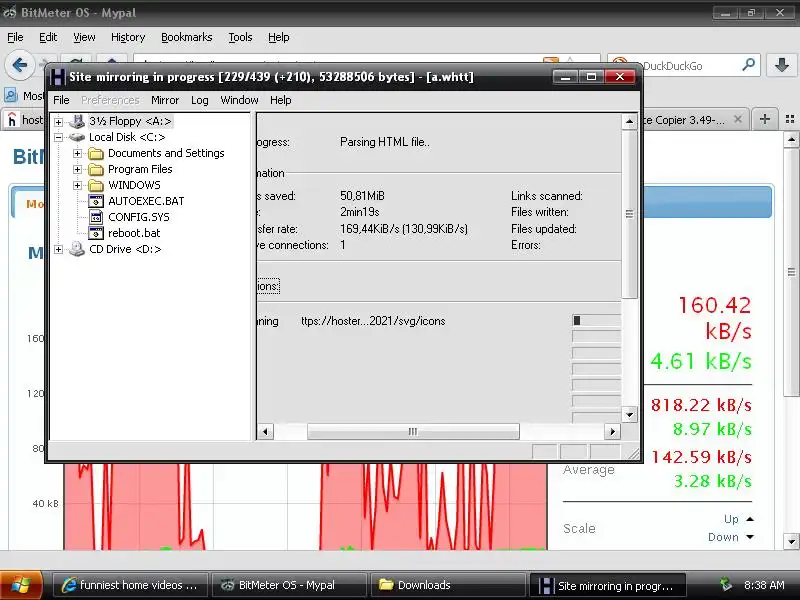
Task: Open the Mypal Downloads arrow button
Action: tap(782, 65)
